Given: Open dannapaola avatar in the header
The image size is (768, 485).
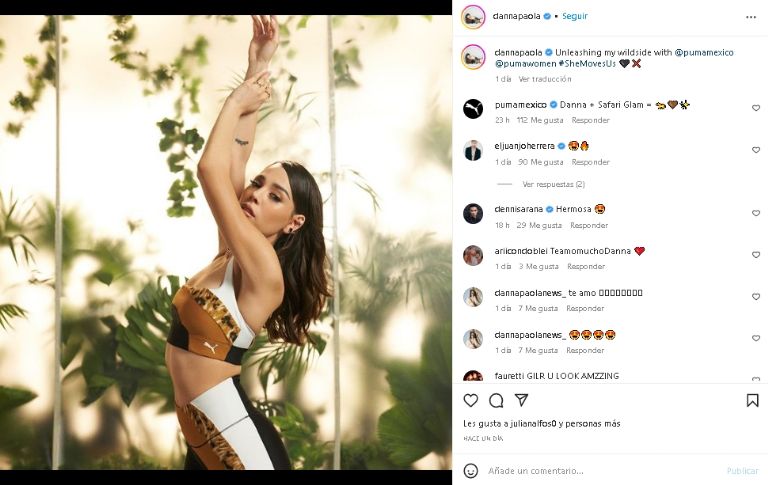Looking at the screenshot, I should 473,17.
